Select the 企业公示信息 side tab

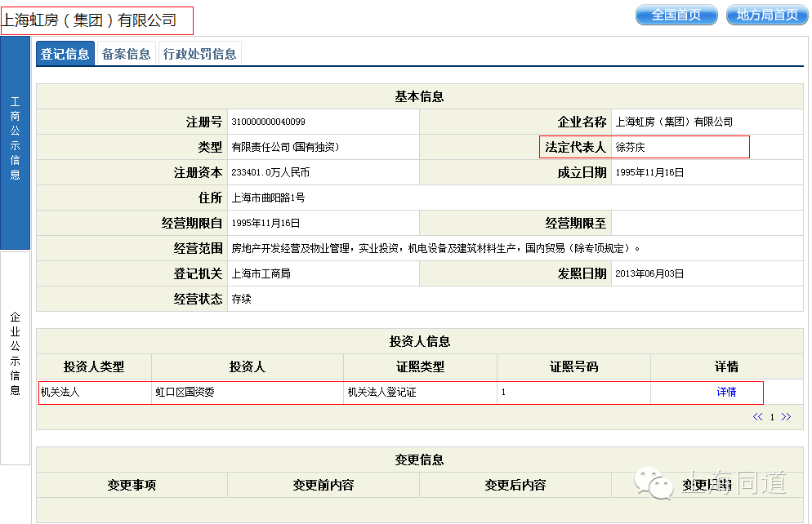point(15,358)
